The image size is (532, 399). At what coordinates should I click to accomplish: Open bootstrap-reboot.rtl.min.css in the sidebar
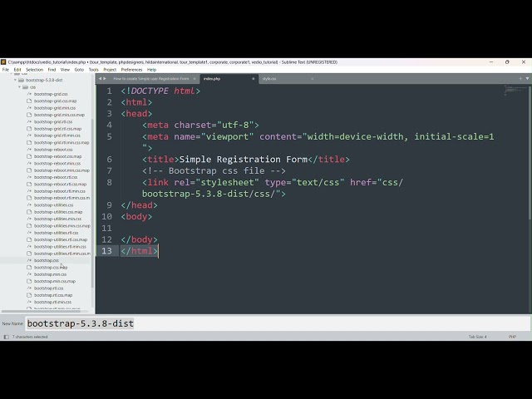60,191
